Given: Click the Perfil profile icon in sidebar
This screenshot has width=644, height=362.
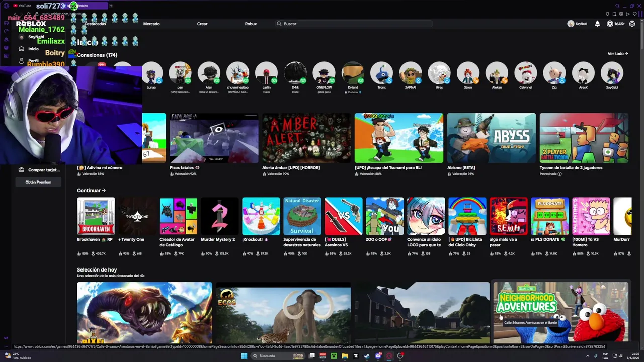Looking at the screenshot, I should [x=21, y=61].
